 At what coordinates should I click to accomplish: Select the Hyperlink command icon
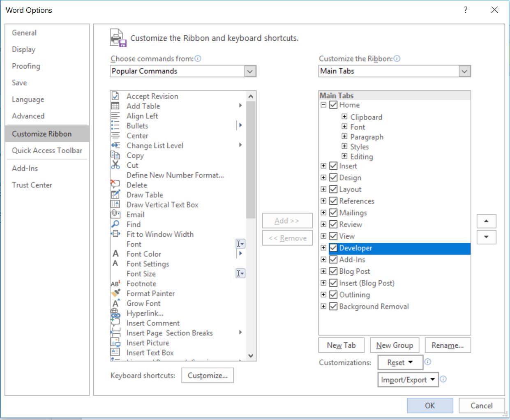pyautogui.click(x=115, y=313)
